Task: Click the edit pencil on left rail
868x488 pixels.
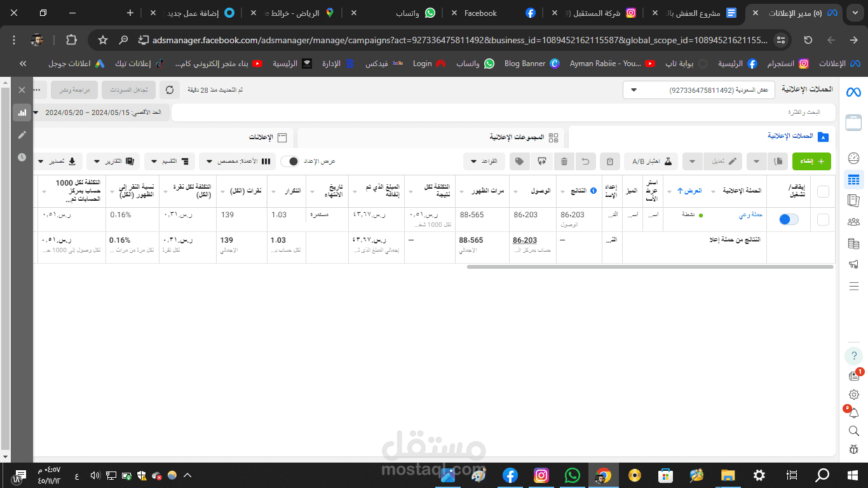Action: [x=22, y=135]
